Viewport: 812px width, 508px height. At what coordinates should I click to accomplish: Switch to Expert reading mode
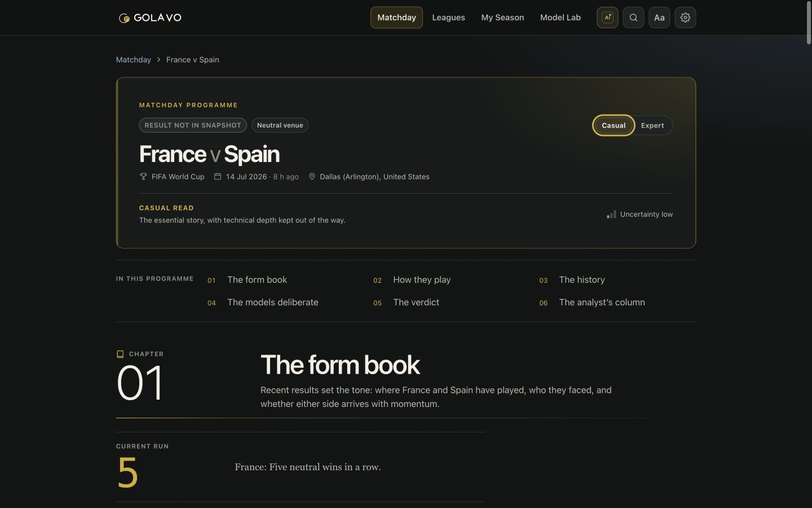(x=652, y=125)
